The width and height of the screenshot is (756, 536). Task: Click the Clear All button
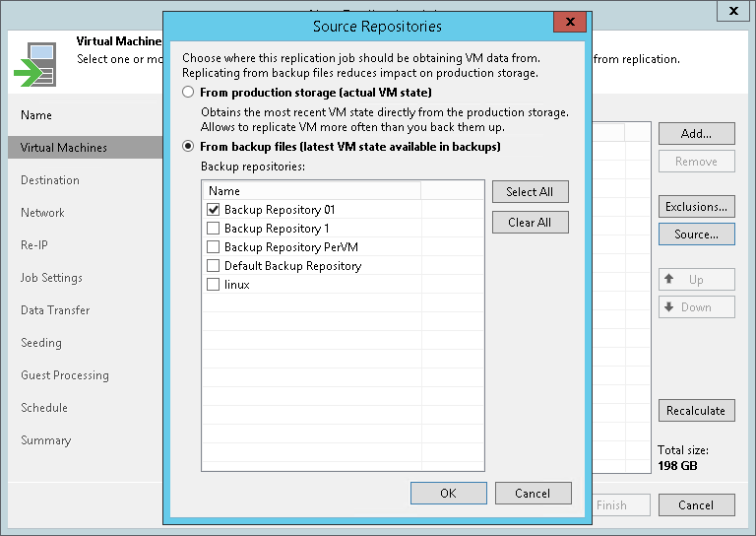[530, 223]
